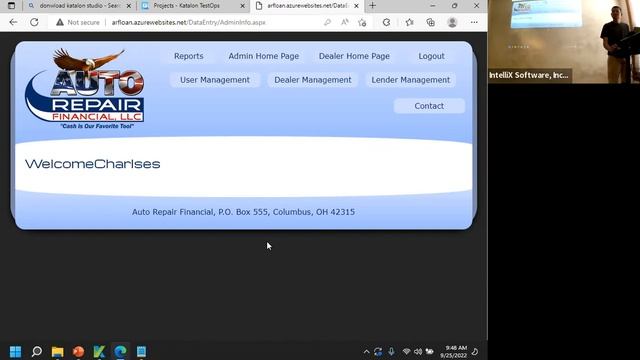The width and height of the screenshot is (640, 360).
Task: Click the Logout link
Action: point(431,56)
